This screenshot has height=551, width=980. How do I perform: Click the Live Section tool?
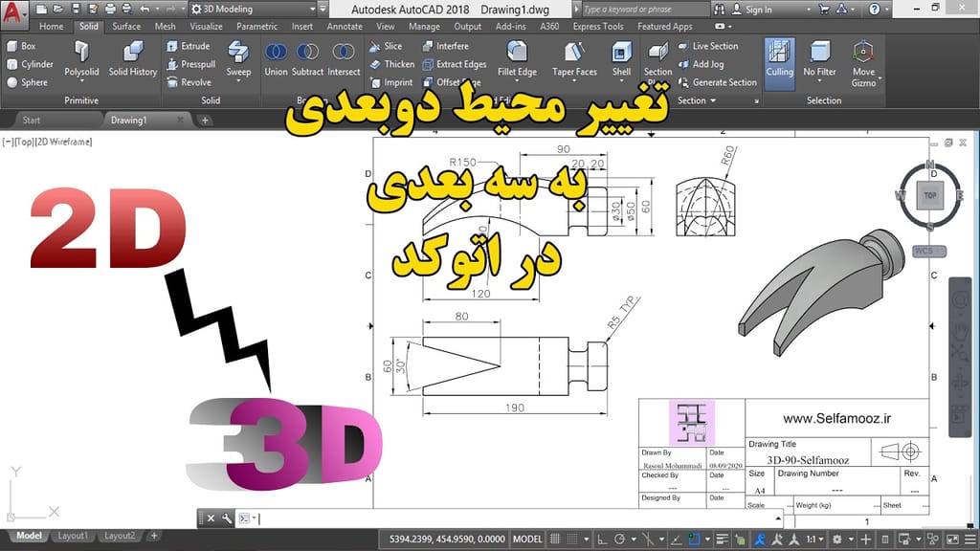708,46
